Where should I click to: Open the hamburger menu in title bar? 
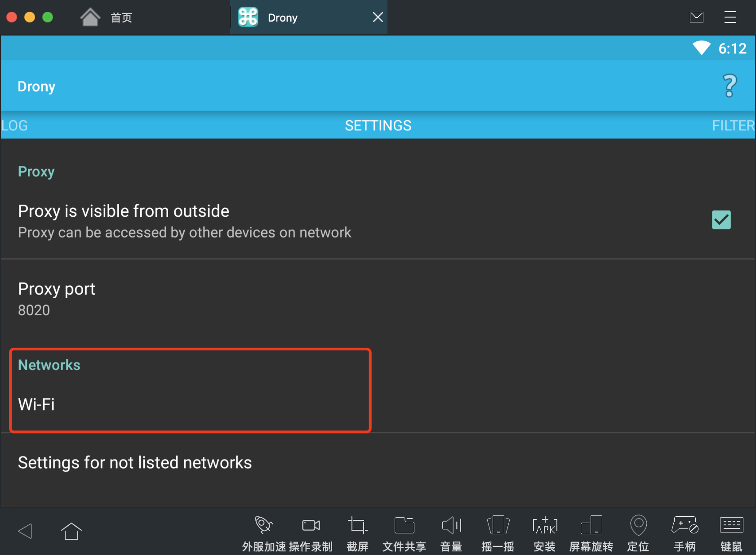[730, 17]
